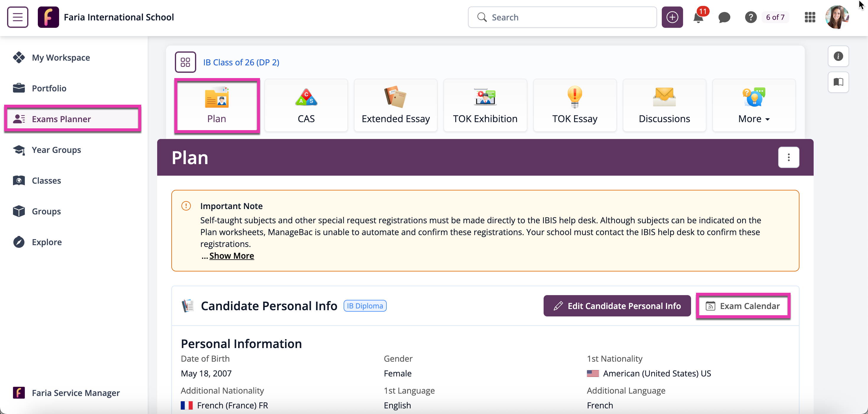
Task: Click Edit Candidate Personal Info button
Action: click(x=617, y=306)
